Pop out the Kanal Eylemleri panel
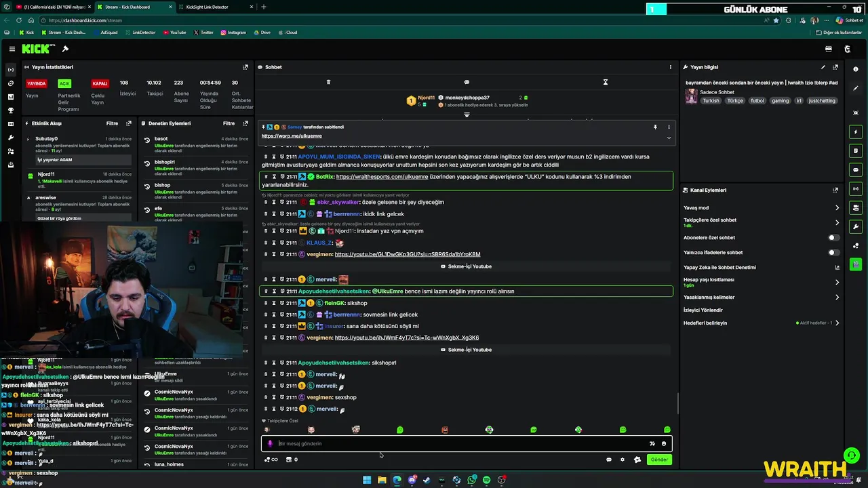 click(835, 190)
